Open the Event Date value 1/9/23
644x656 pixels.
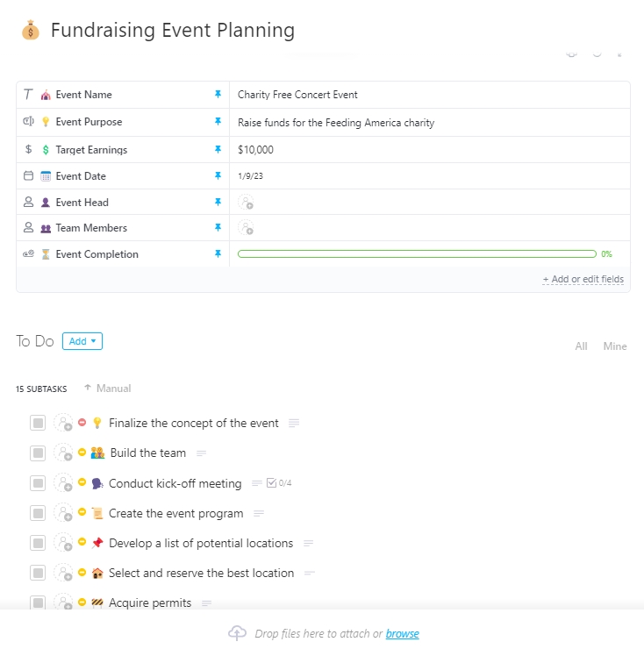pyautogui.click(x=250, y=176)
